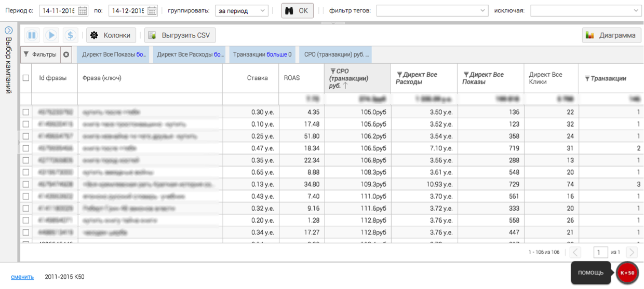Go to previous page arrow in pagination
This screenshot has height=289, width=644.
tap(575, 252)
